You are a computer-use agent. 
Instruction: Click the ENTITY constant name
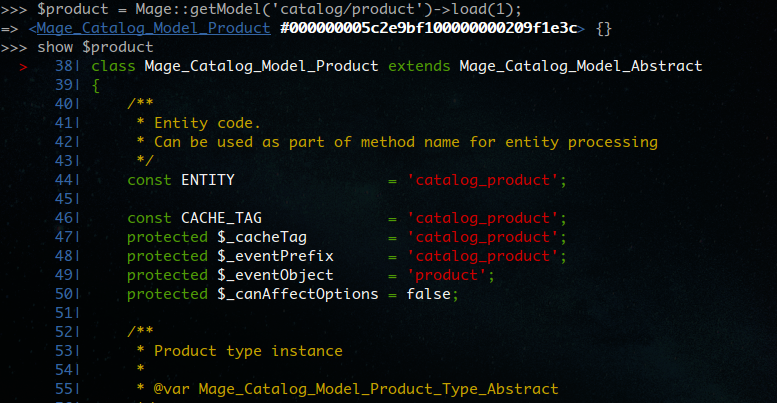pos(208,180)
